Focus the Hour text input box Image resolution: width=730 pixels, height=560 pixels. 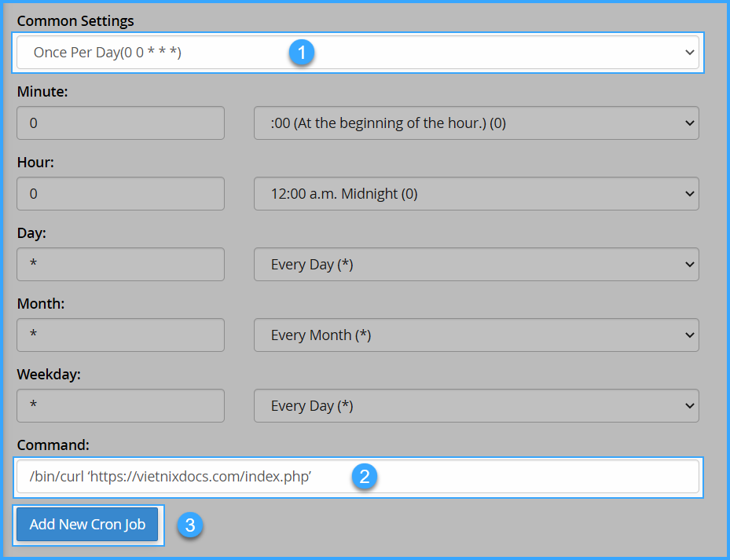(120, 194)
